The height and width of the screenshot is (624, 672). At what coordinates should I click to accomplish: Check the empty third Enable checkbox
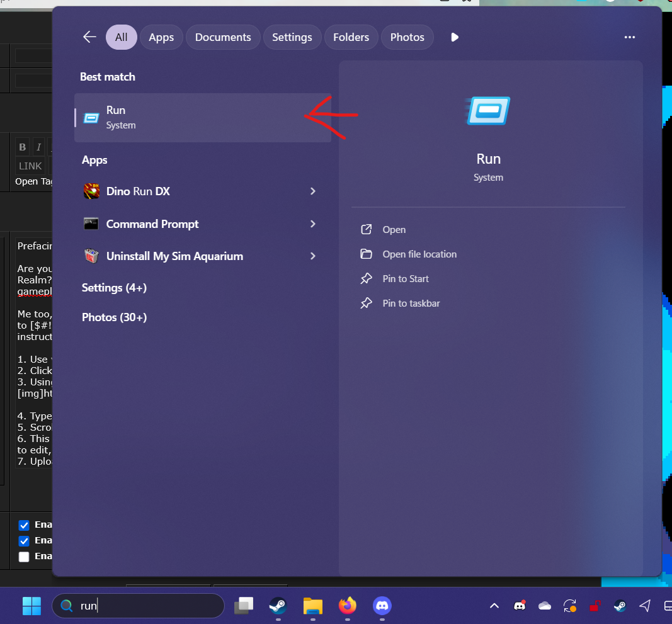[x=23, y=556]
